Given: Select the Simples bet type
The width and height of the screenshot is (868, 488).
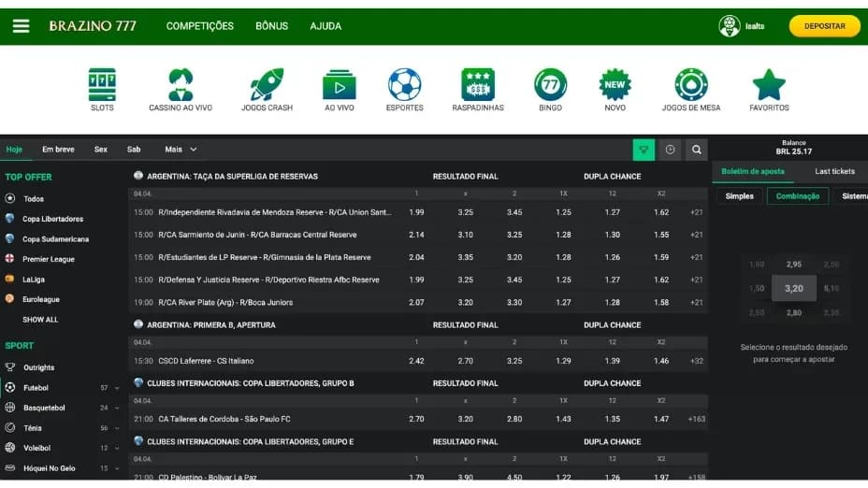Looking at the screenshot, I should [x=740, y=196].
